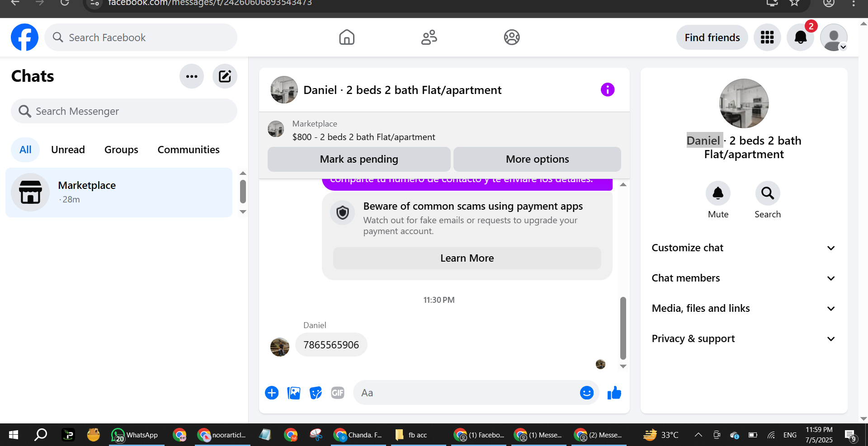Open Windows Start menu
The width and height of the screenshot is (868, 446).
14,435
